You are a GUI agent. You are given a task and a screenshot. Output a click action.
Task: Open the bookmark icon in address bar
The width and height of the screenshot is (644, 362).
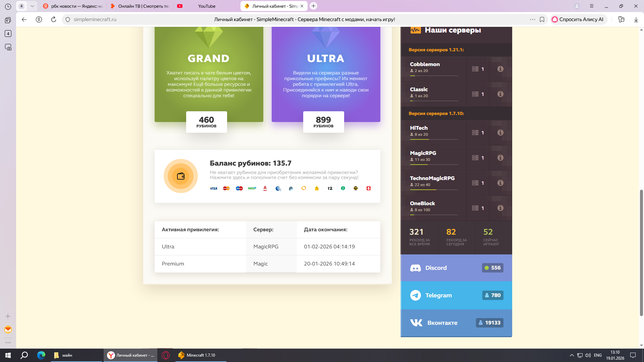tap(542, 19)
